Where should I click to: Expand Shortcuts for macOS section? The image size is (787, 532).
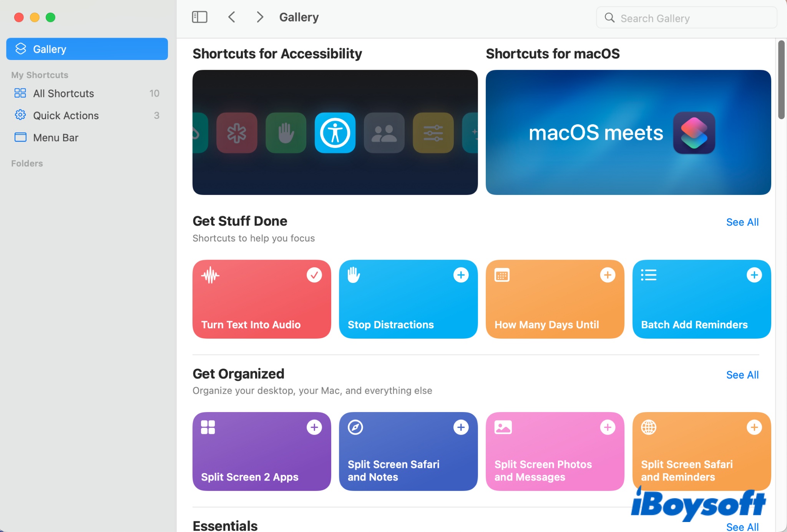tap(628, 132)
